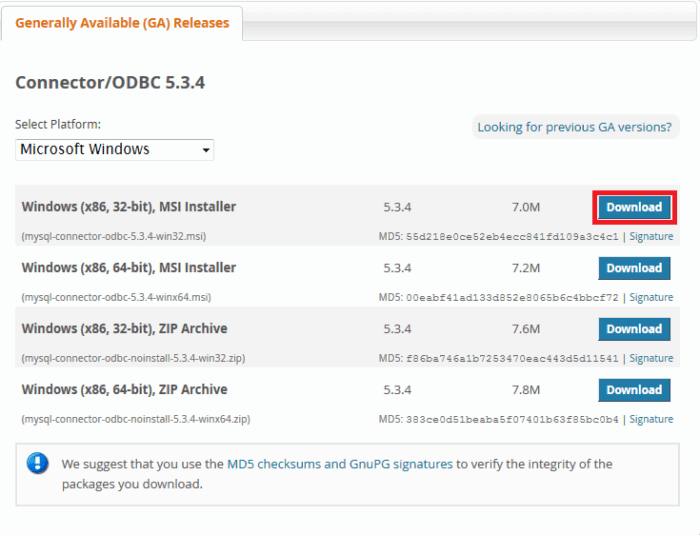Click the 7.6M file size value
The image size is (700, 535).
click(x=526, y=329)
